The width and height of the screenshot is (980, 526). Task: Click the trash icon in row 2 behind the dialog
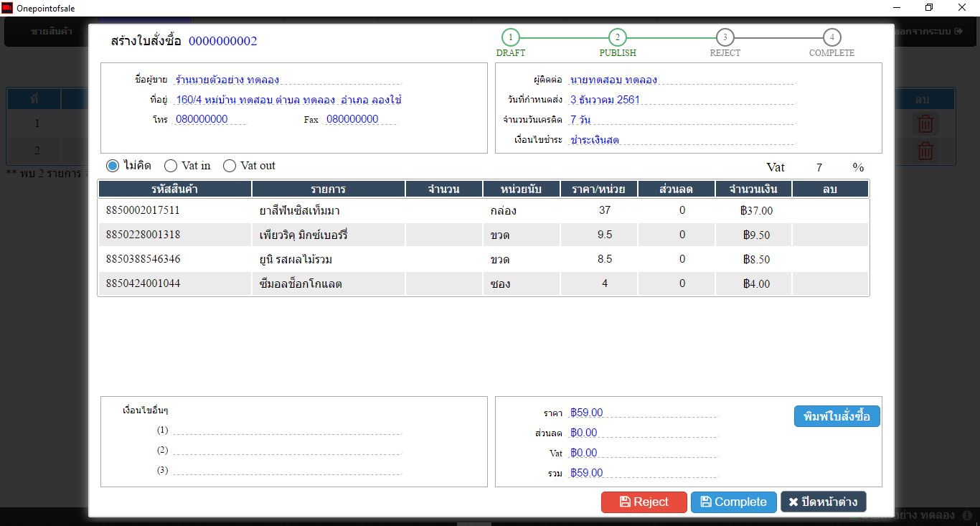coord(925,151)
